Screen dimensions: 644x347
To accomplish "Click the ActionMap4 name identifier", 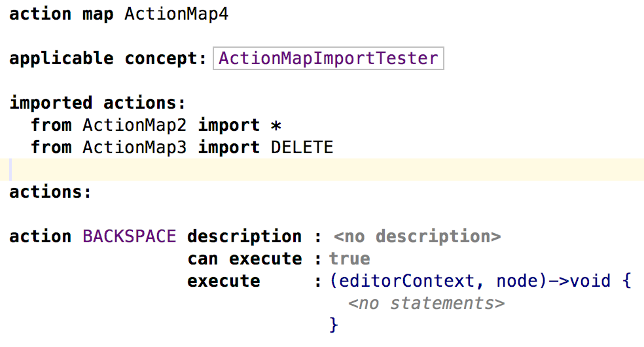I will tap(176, 14).
